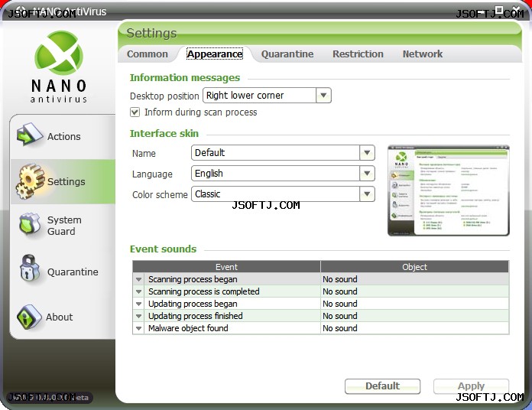Open the Network tab
Viewport: 532px width, 410px height.
[x=423, y=54]
